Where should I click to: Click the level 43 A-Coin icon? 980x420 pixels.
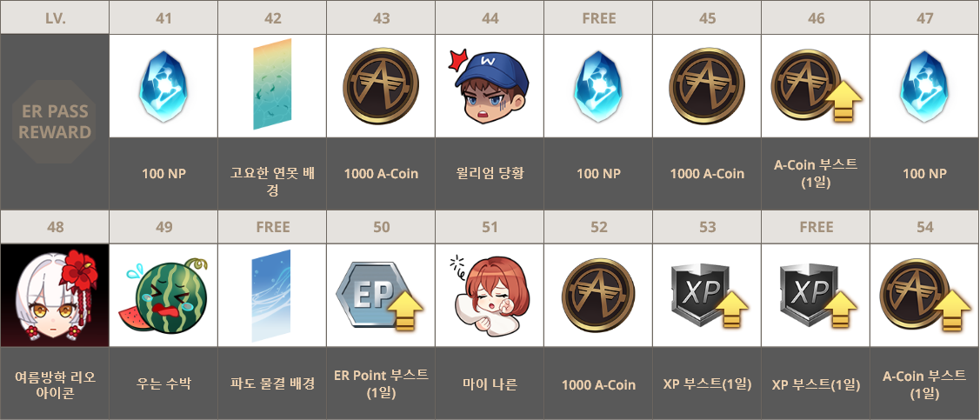[381, 85]
